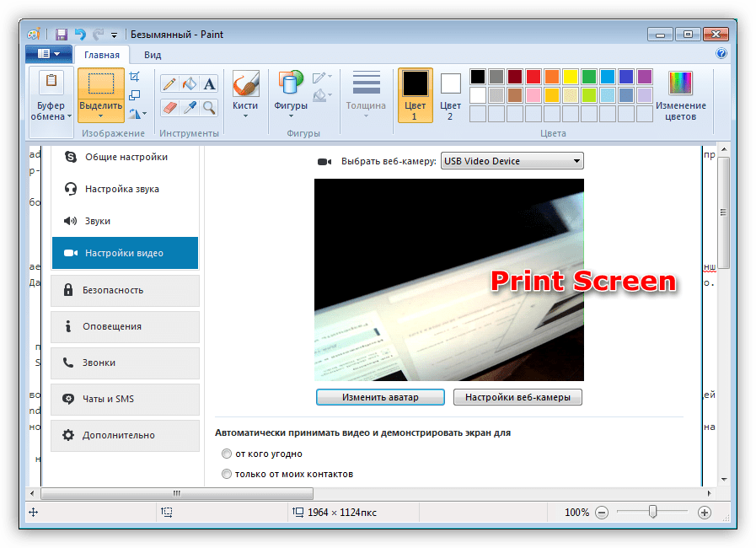Click the Undo arrow in title bar

pos(80,35)
